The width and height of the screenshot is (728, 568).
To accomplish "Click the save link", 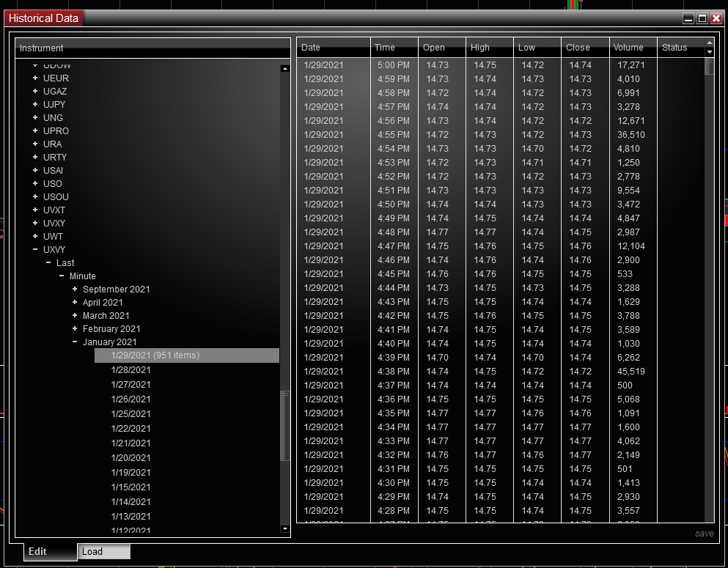I will (x=705, y=534).
